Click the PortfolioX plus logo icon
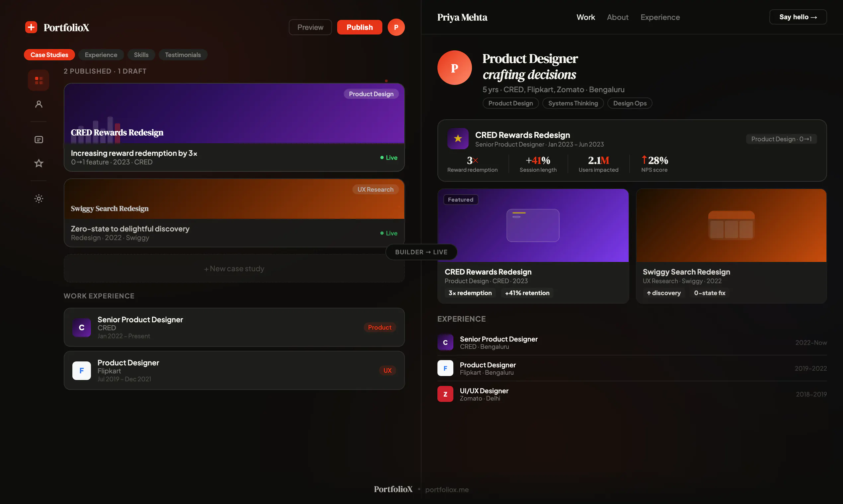 pos(31,27)
